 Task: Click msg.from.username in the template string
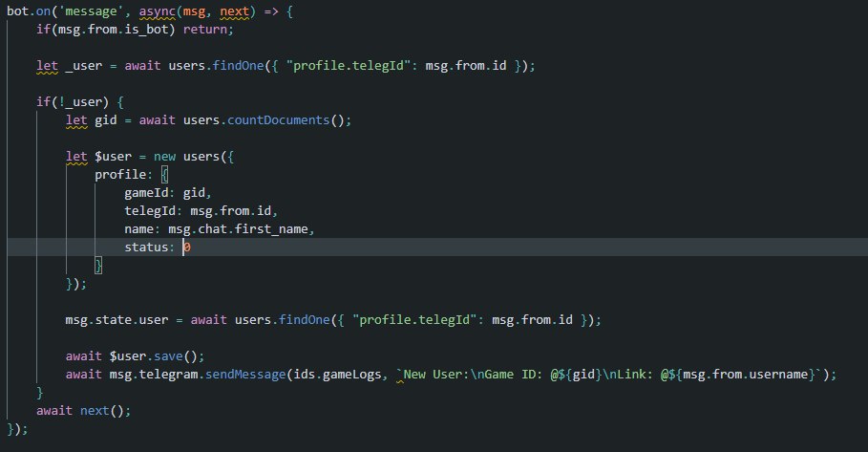(x=745, y=375)
